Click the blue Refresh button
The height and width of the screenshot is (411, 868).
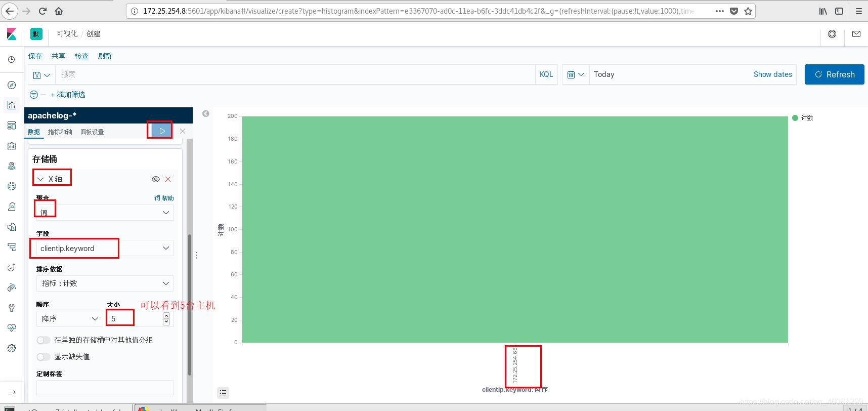pos(835,74)
